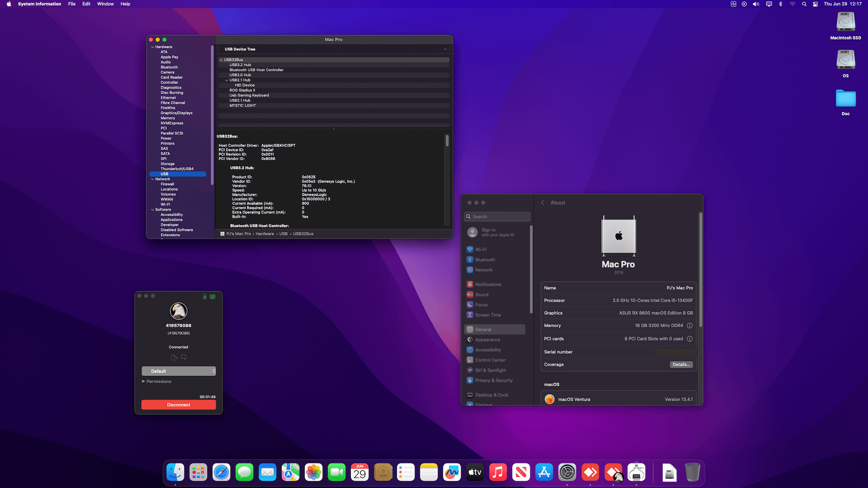
Task: Click the green lock icon in AnyDesk window
Action: click(x=205, y=296)
